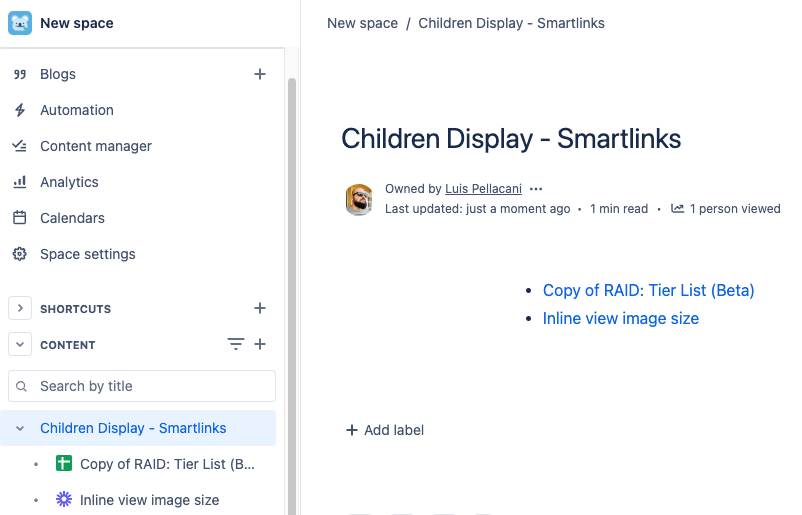Open the more options ellipsis next to owner
This screenshot has height=515, width=802.
pos(536,189)
